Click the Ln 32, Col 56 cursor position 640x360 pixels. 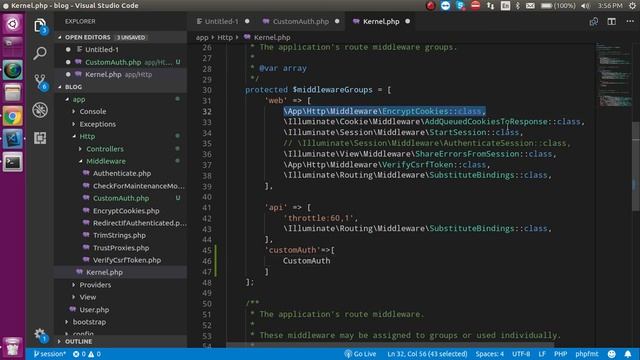[427, 354]
